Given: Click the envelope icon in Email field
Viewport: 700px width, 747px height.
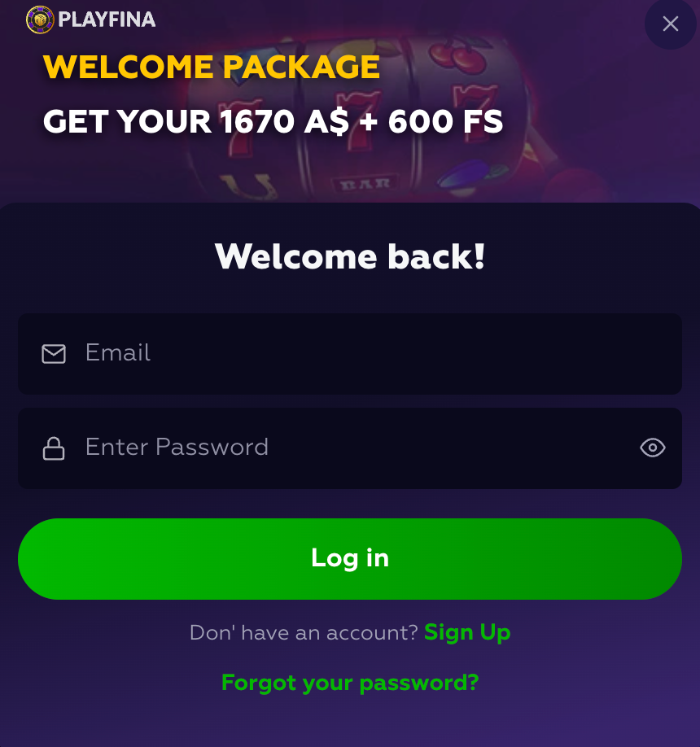Looking at the screenshot, I should coord(54,354).
